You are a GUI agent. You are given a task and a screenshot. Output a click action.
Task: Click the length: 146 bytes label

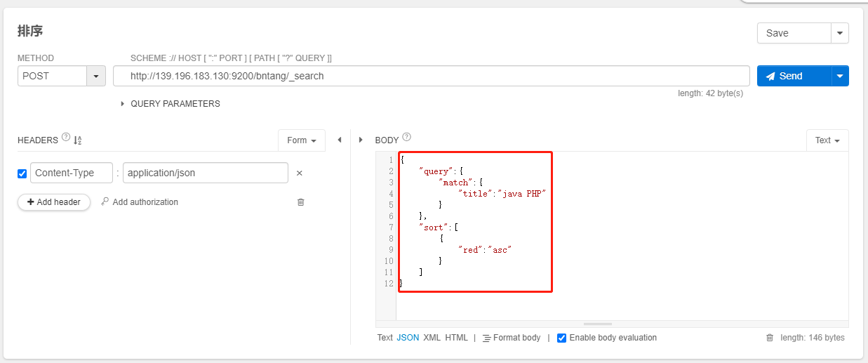click(x=813, y=338)
